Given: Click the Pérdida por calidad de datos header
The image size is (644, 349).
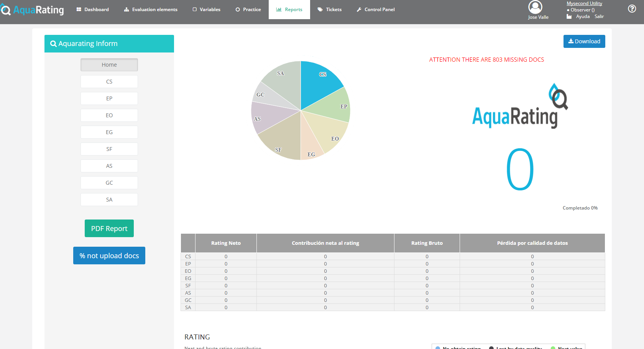Looking at the screenshot, I should [532, 243].
